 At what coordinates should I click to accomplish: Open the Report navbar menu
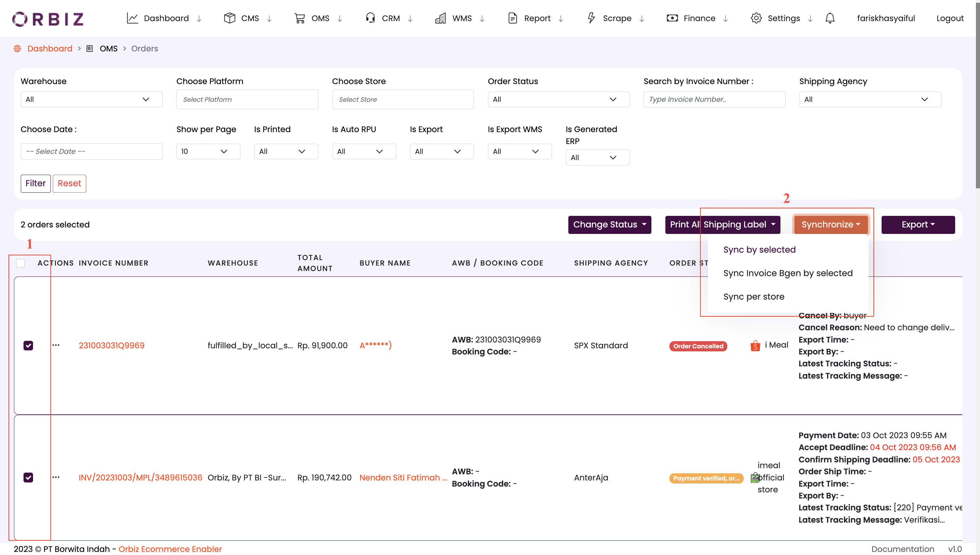point(536,18)
